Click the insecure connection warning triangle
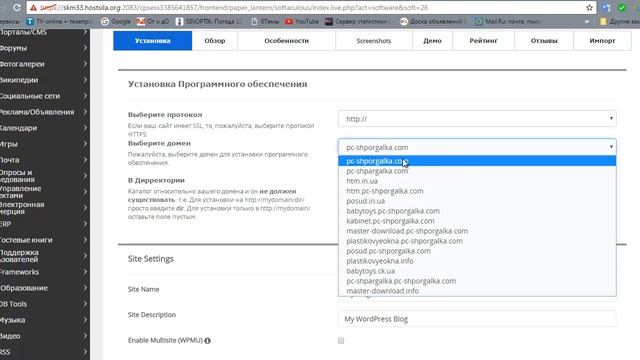640x360 pixels. (x=33, y=8)
